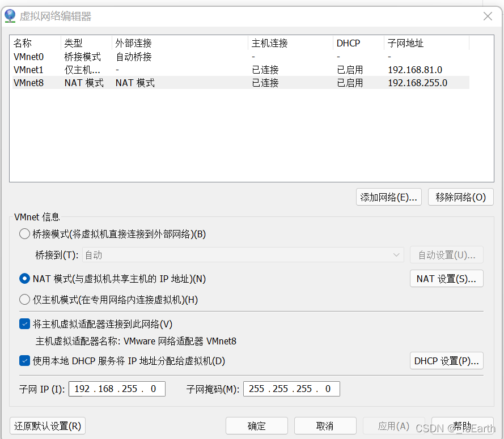Click 添加网络(E)... button

click(388, 197)
